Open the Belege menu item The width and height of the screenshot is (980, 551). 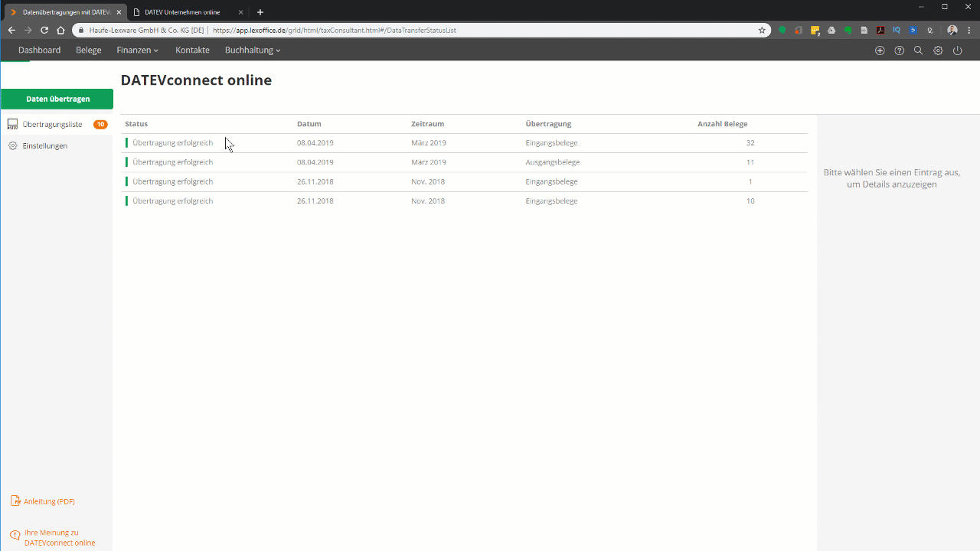89,51
